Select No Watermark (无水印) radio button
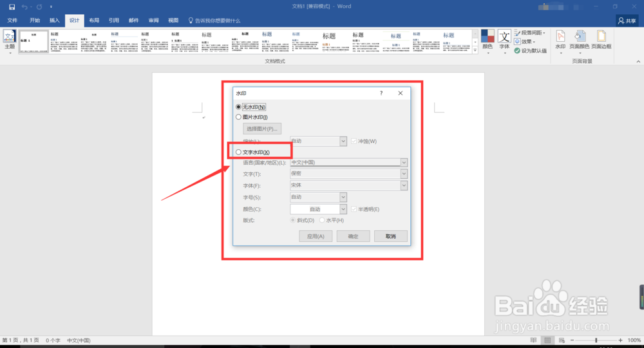The image size is (644, 348). point(239,107)
